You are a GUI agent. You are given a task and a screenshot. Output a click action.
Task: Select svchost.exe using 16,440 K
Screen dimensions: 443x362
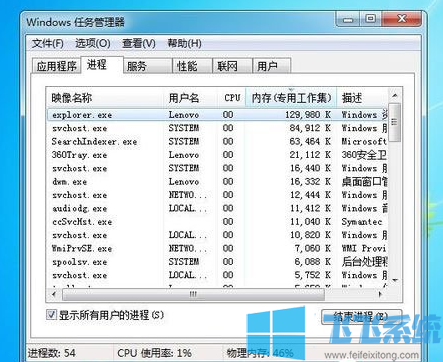click(x=217, y=168)
